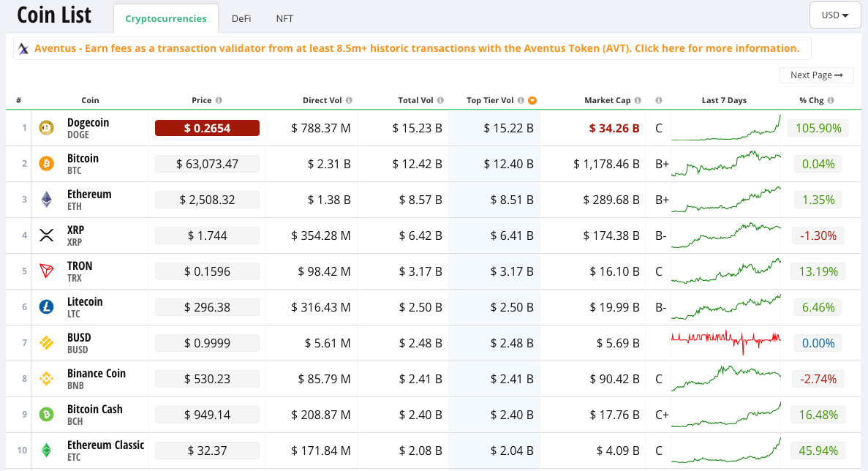868x471 pixels.
Task: Open the Bitcoin coin page
Action: [83, 158]
